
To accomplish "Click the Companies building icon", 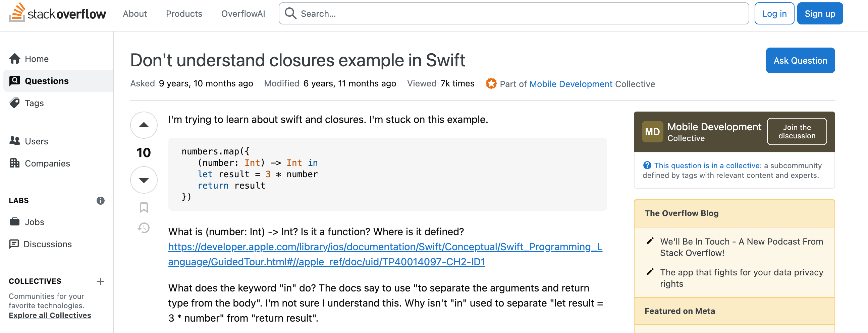I will (14, 163).
